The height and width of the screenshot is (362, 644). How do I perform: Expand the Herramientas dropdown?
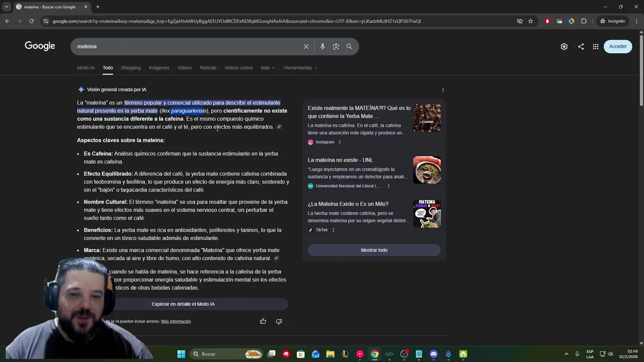(300, 68)
